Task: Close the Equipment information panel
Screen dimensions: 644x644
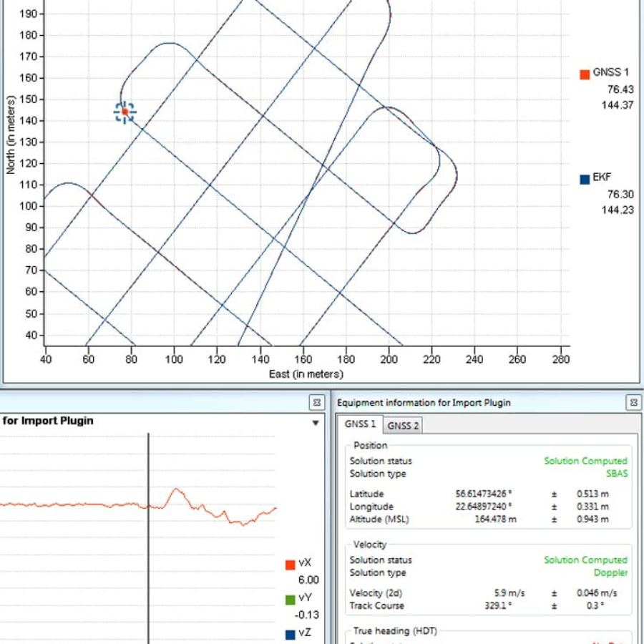Action: 633,403
